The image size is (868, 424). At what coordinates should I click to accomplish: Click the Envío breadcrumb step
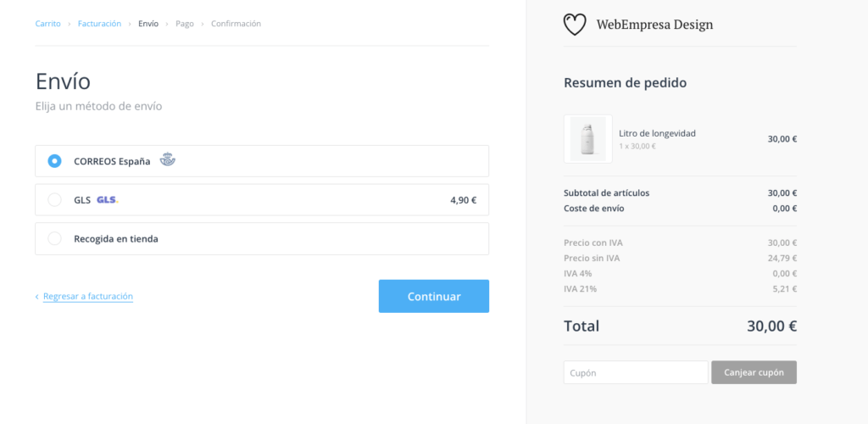(148, 24)
